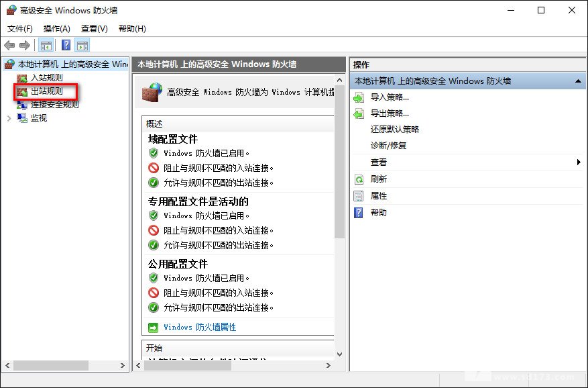Viewport: 588px width, 388px height.
Task: Click left tree pane scroll left arrow
Action: coord(7,365)
